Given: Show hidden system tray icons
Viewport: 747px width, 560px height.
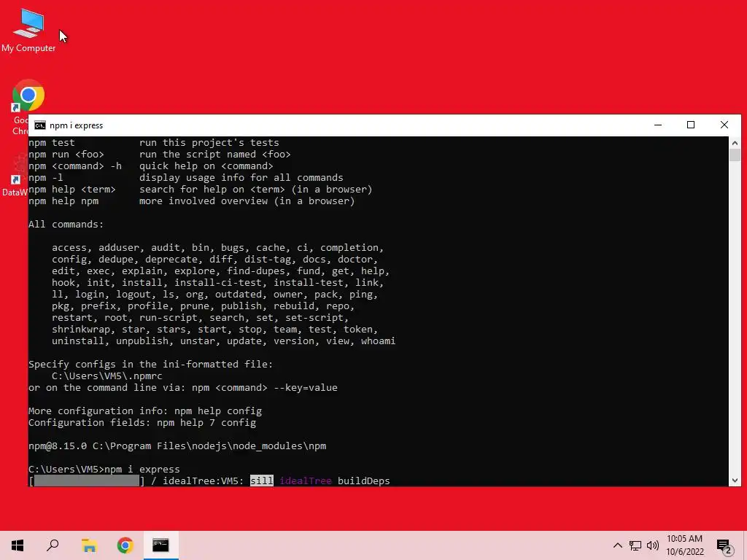Looking at the screenshot, I should pos(617,545).
